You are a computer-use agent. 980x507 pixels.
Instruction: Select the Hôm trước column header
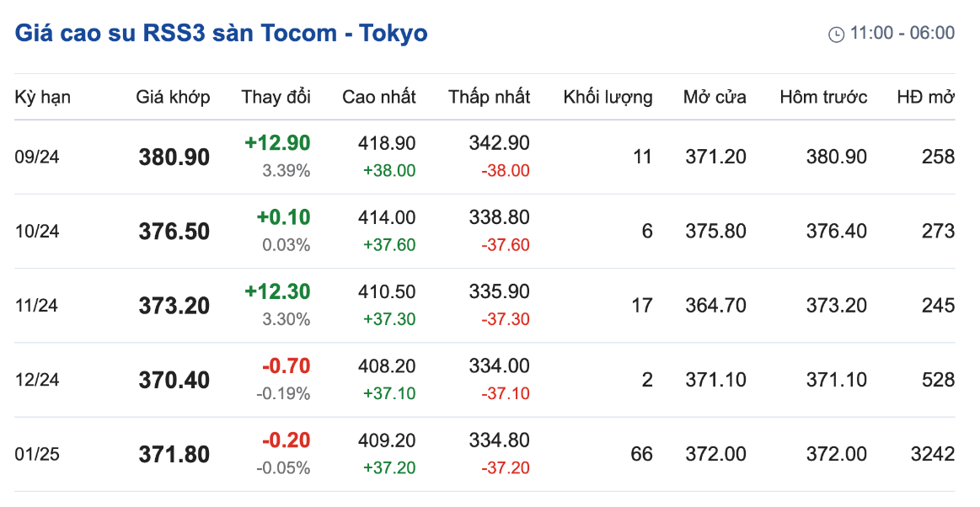[x=823, y=97]
